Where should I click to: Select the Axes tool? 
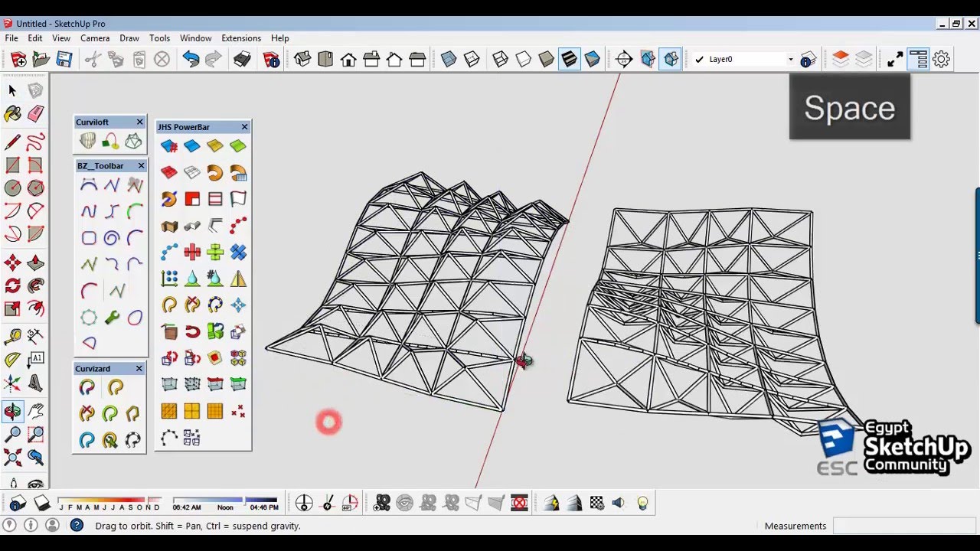pos(12,383)
